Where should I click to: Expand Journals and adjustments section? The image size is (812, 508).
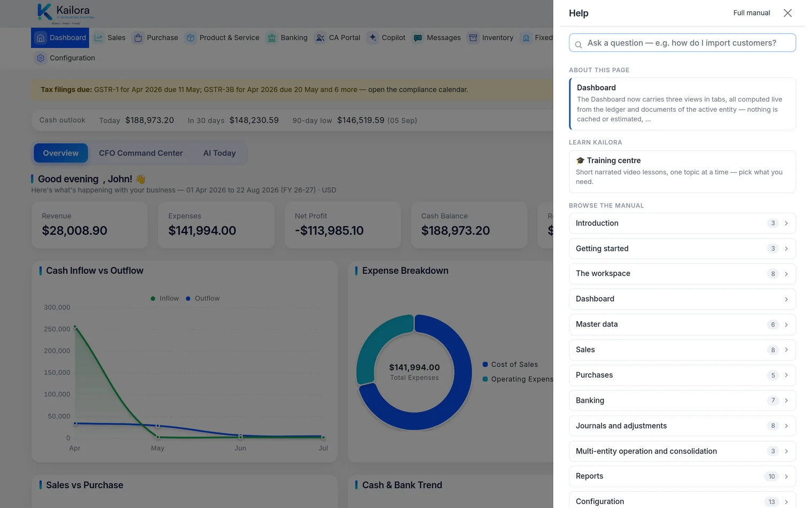682,426
